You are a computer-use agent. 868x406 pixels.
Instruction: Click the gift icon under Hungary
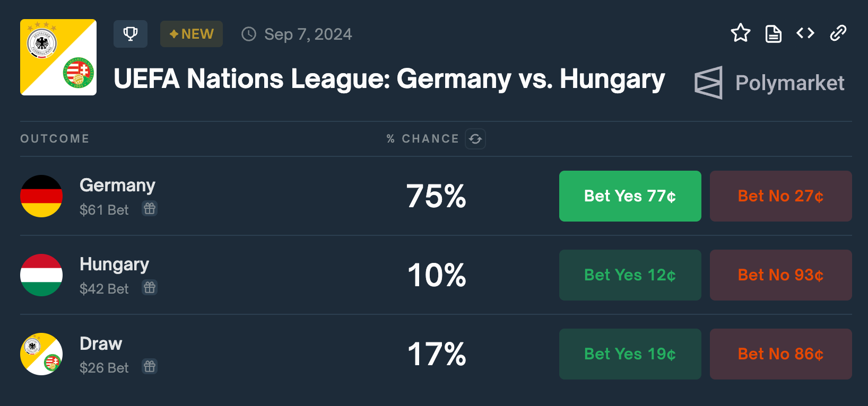(150, 288)
